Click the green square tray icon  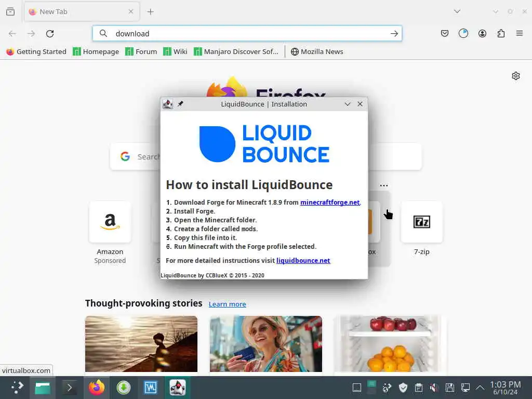point(371,384)
